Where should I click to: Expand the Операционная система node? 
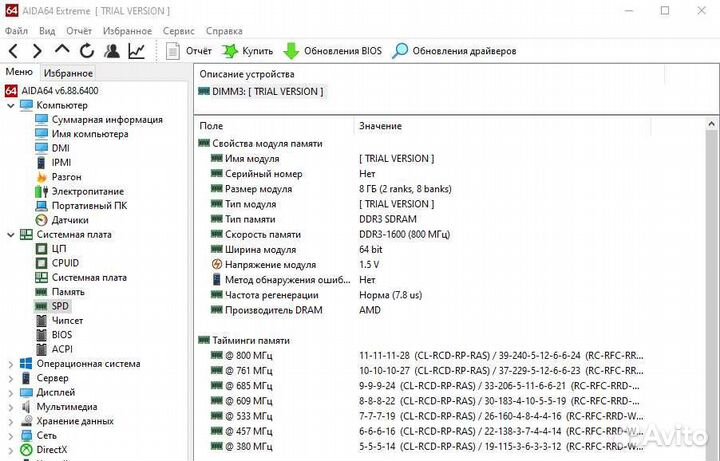click(x=11, y=364)
